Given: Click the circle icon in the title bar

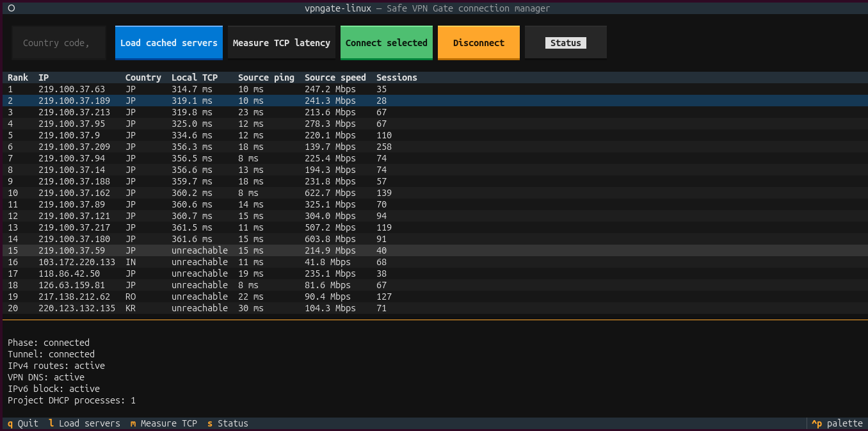Looking at the screenshot, I should click(11, 8).
